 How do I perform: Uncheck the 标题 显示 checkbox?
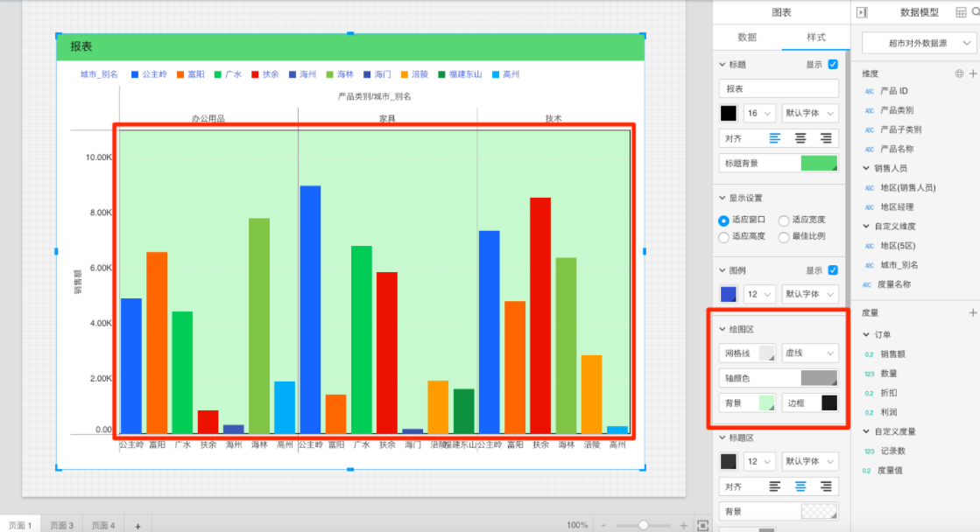(x=833, y=65)
